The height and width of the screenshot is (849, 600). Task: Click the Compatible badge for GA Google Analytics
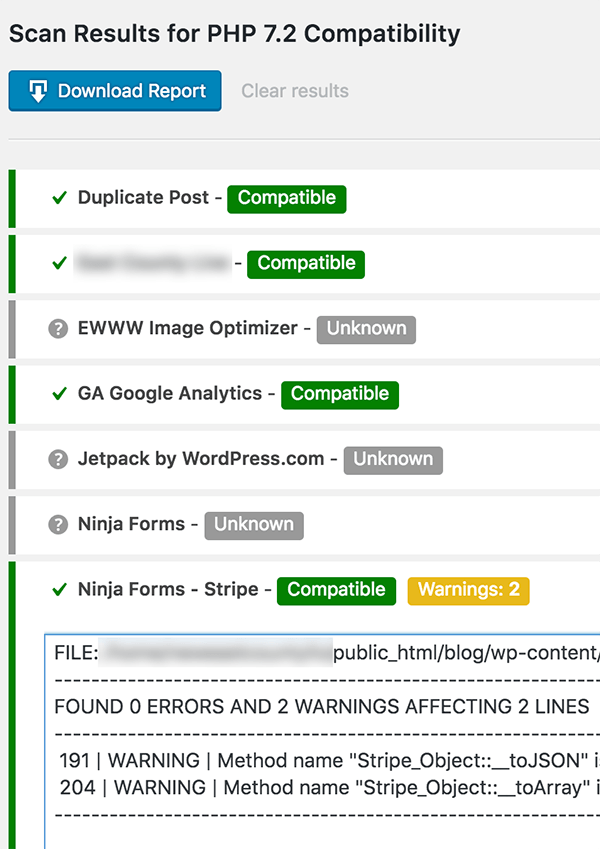click(x=340, y=394)
